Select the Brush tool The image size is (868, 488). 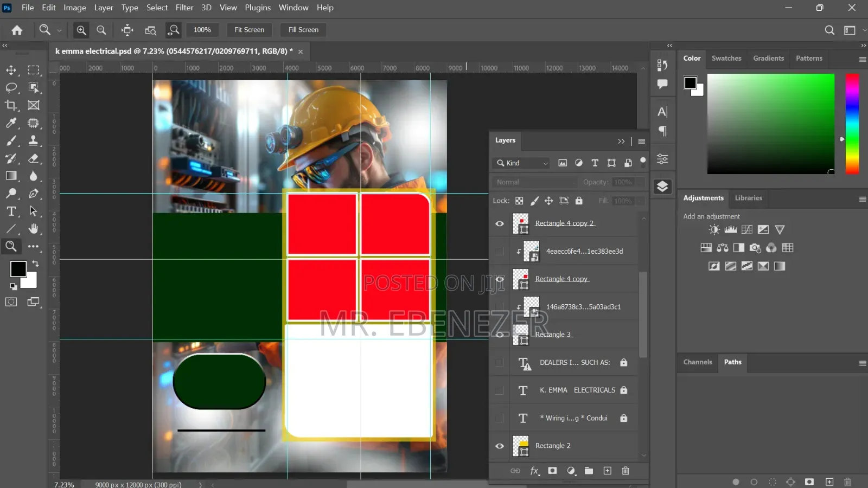(x=11, y=140)
